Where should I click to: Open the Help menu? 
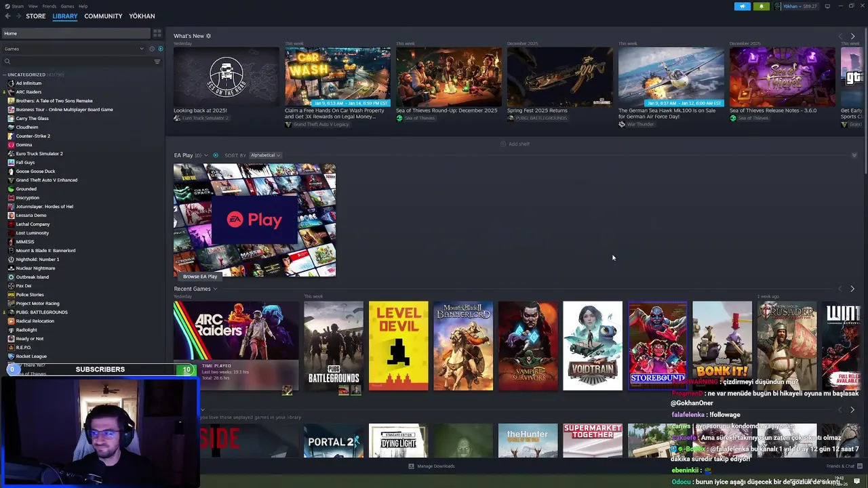pos(83,6)
